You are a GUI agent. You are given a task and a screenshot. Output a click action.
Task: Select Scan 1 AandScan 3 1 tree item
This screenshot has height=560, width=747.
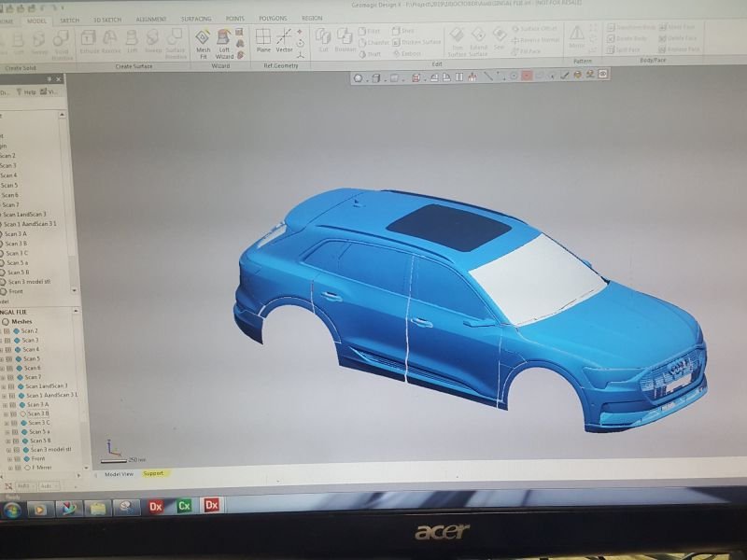[x=51, y=395]
